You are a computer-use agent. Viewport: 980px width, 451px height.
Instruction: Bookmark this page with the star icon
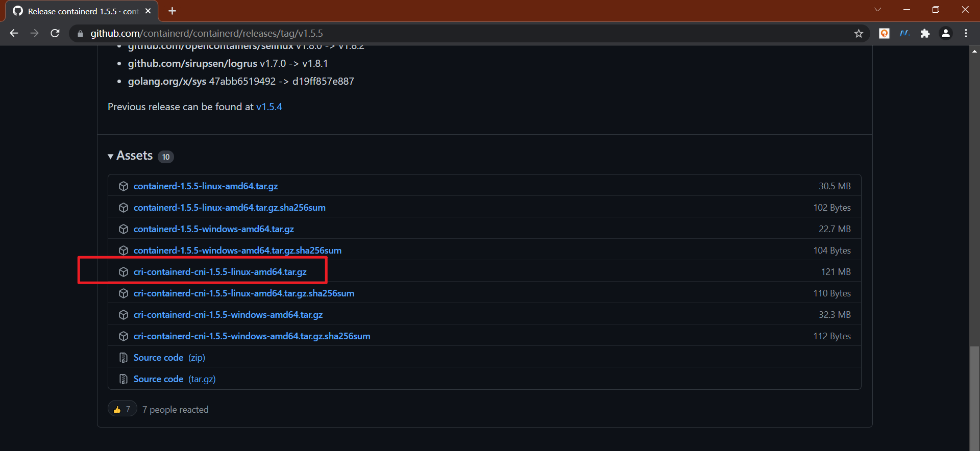pyautogui.click(x=859, y=33)
